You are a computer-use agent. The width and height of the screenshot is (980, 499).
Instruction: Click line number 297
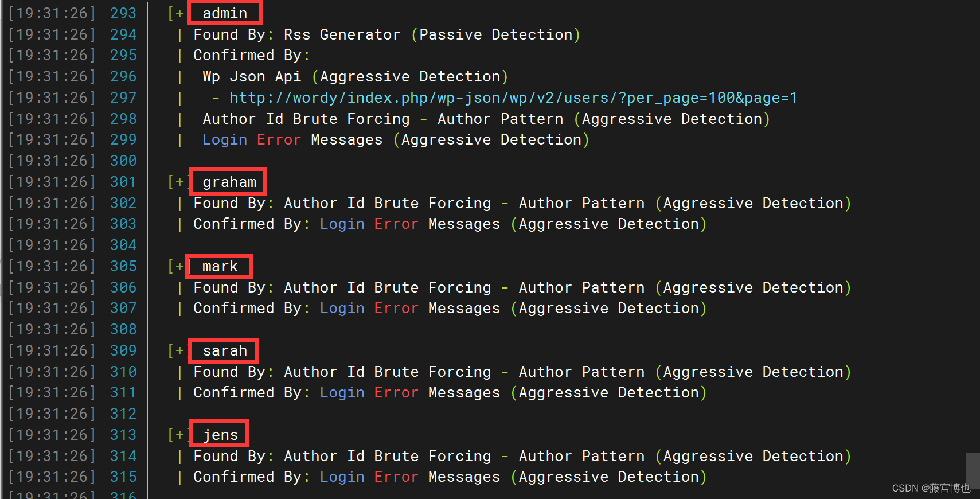[x=123, y=98]
